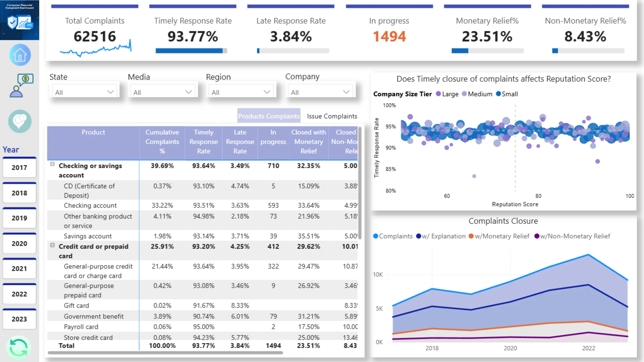Click the Reputation Score axis label
This screenshot has width=644, height=362.
click(x=515, y=204)
